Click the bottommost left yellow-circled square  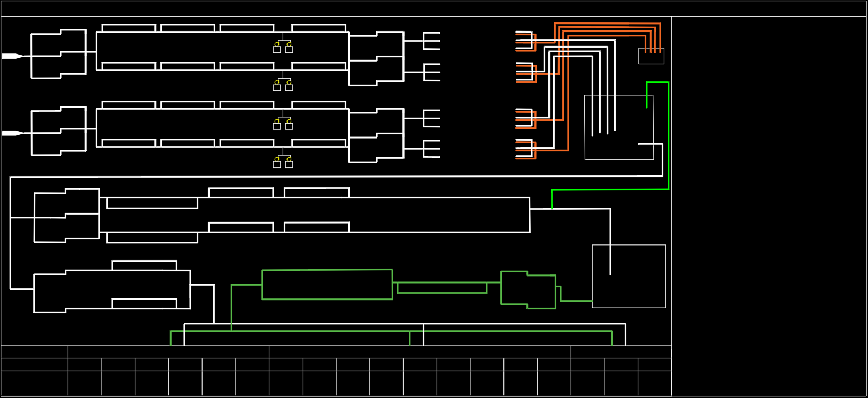(x=277, y=164)
